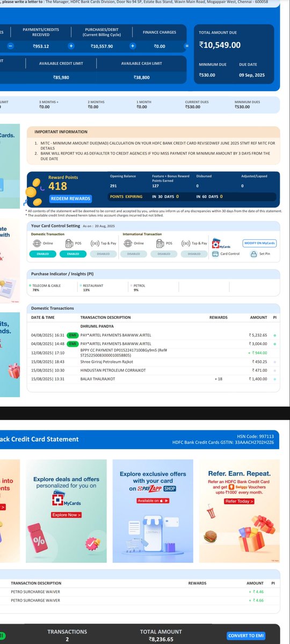
Task: Click the International POS terminal icon
Action: [x=160, y=243]
